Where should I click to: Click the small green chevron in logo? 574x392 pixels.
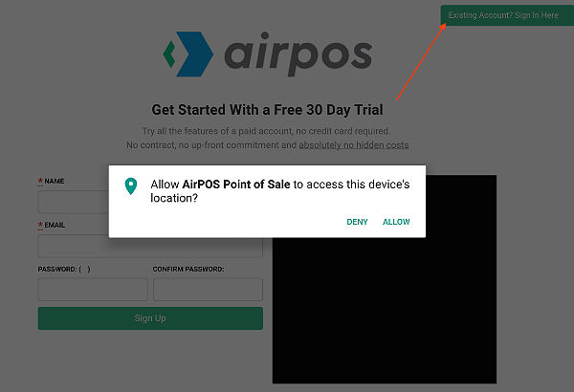click(x=169, y=54)
